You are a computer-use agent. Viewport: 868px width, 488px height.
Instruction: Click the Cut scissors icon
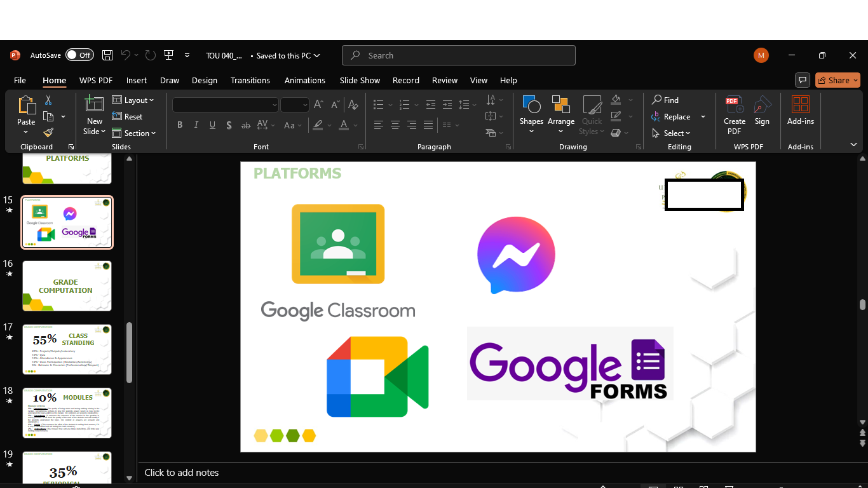tap(48, 100)
